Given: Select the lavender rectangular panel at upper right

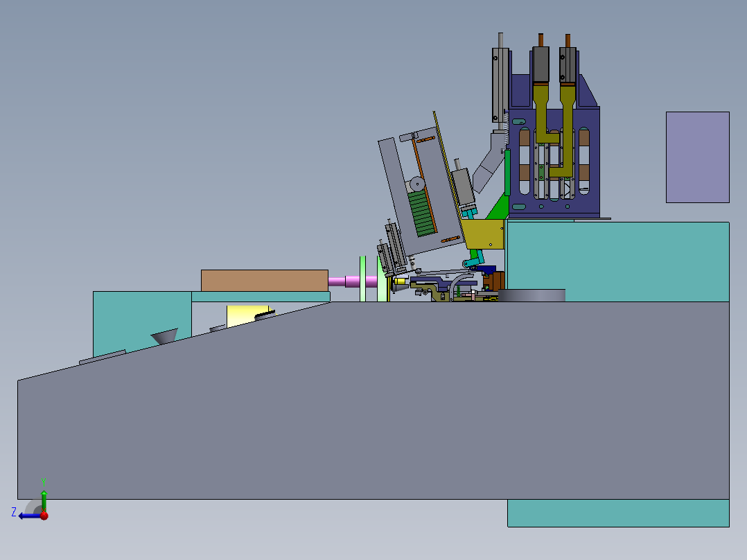Looking at the screenshot, I should click(x=697, y=157).
